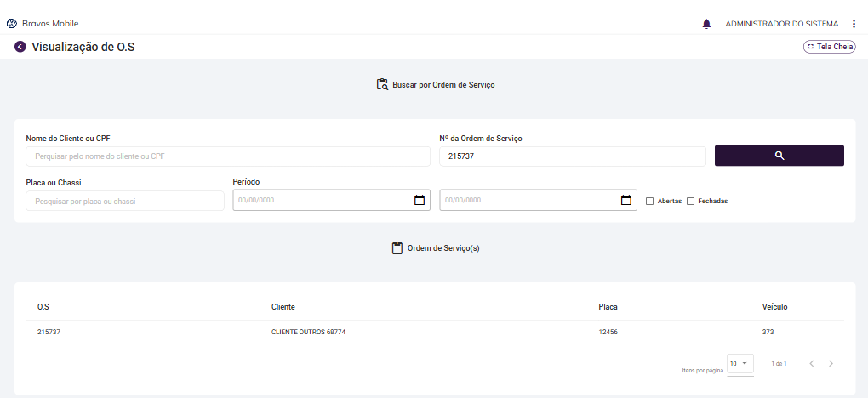Click the Nº da Ordem de Serviço field
Viewport: 868px width, 398px height.
[572, 156]
